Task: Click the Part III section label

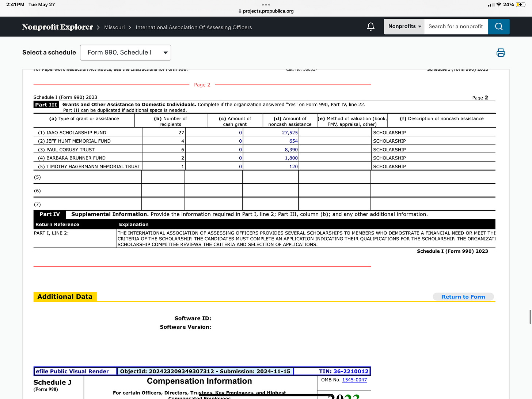Action: pyautogui.click(x=46, y=105)
